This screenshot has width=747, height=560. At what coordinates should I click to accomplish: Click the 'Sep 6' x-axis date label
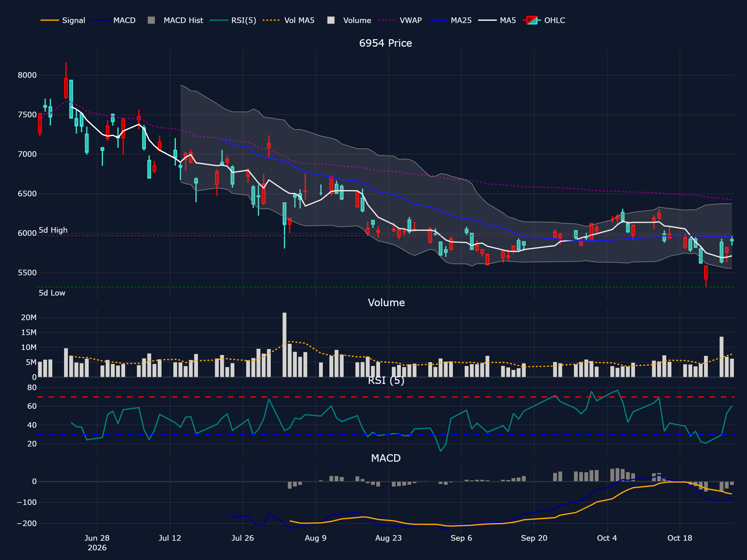(x=461, y=538)
